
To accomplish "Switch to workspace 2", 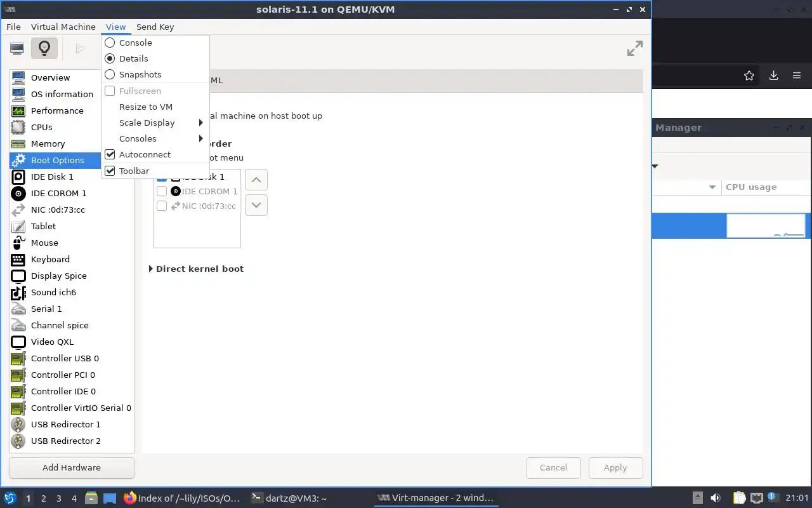I will 44,498.
